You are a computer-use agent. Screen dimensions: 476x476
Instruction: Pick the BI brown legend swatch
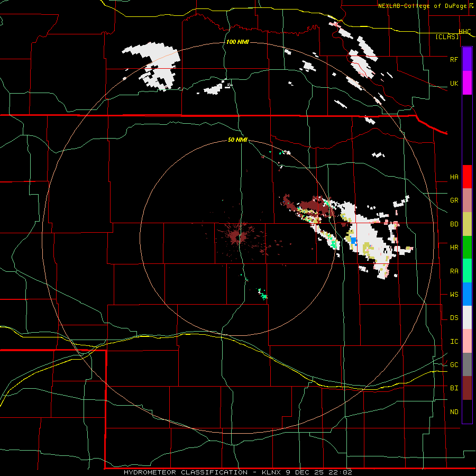[467, 388]
